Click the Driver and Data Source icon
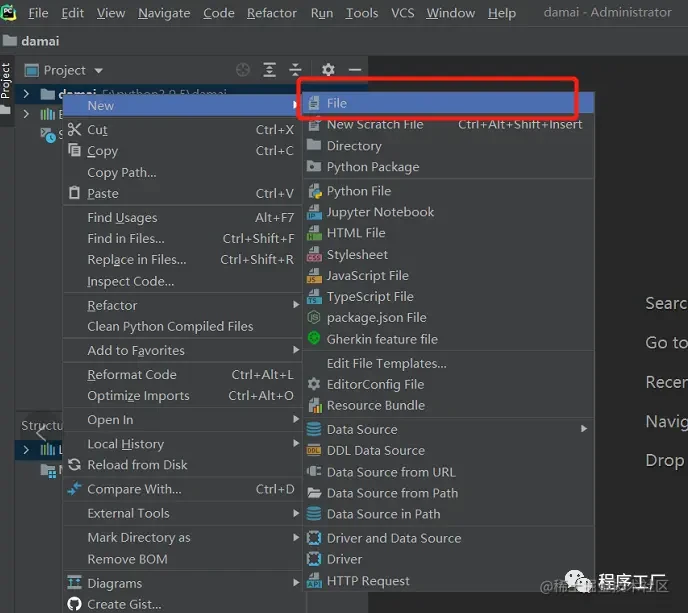Image resolution: width=688 pixels, height=613 pixels. (314, 538)
